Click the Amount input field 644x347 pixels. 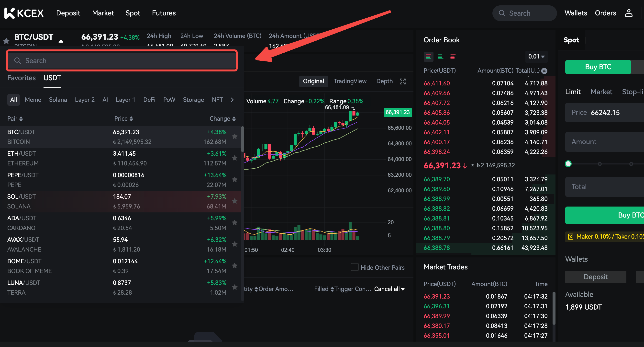tap(604, 142)
